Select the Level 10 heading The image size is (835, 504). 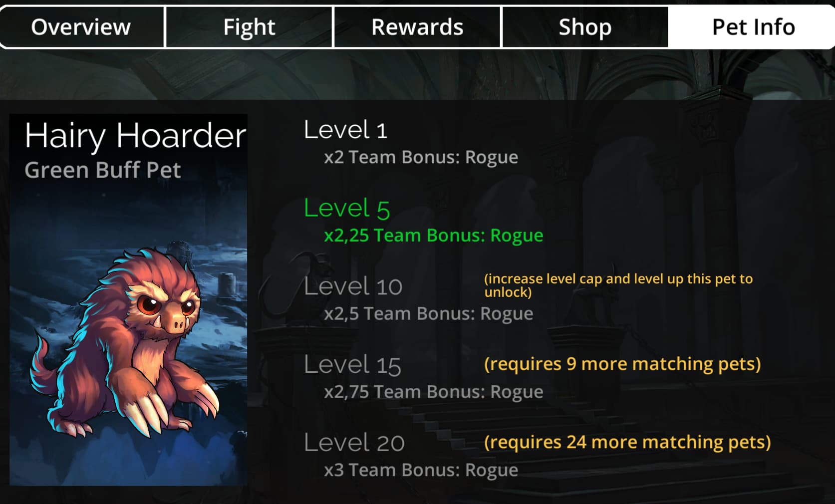[353, 286]
